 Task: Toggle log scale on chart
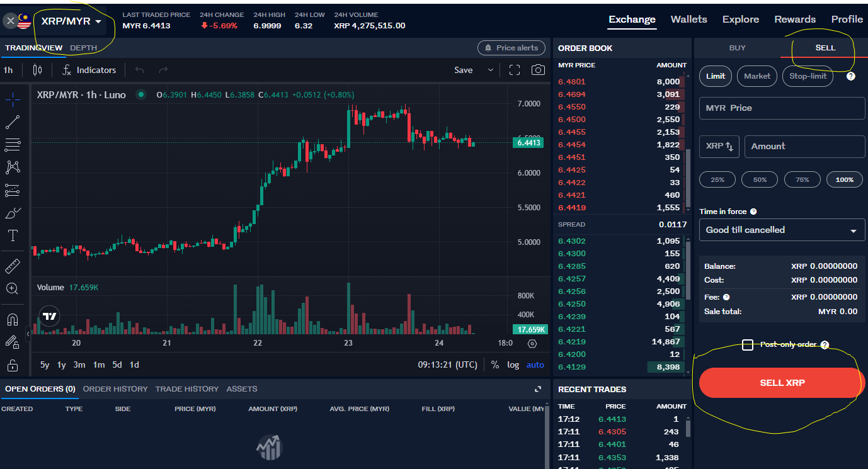[x=513, y=364]
